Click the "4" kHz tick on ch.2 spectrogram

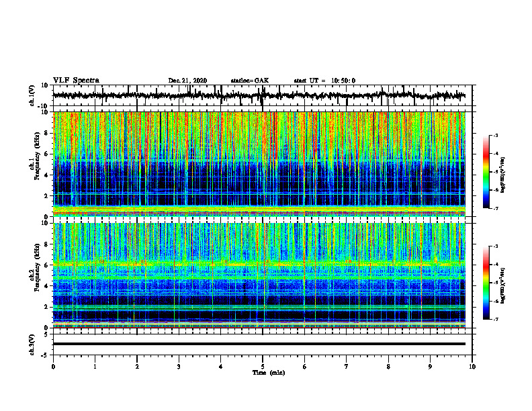[46, 286]
